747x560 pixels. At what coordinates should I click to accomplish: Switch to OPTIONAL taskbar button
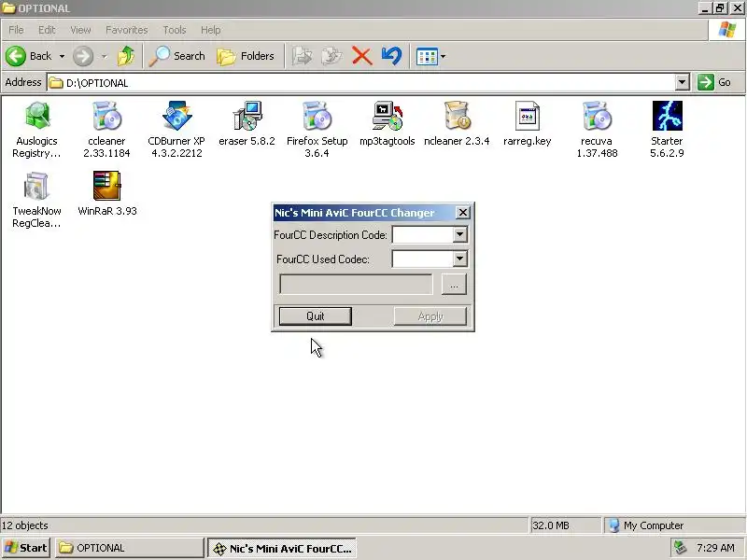[129, 548]
